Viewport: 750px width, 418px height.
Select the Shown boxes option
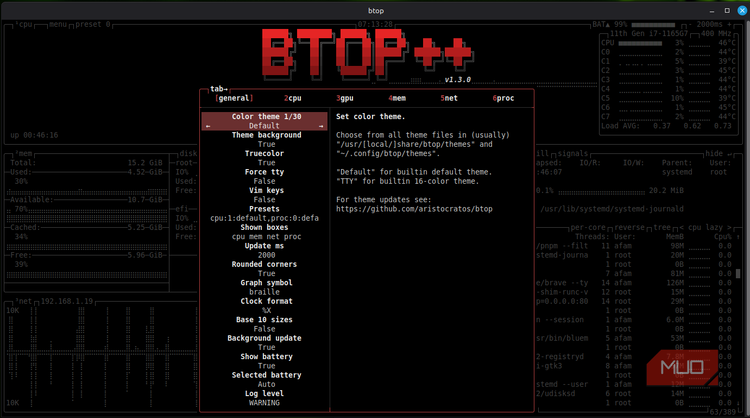264,227
